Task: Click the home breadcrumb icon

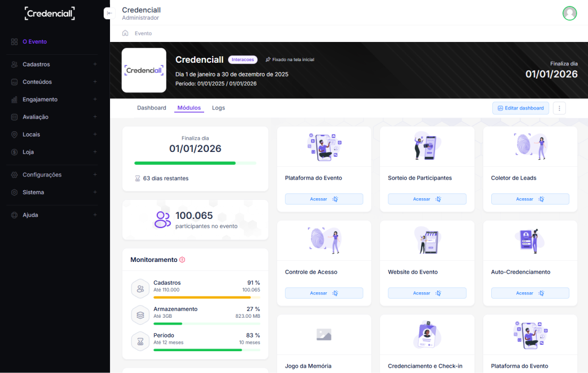Action: [x=125, y=33]
